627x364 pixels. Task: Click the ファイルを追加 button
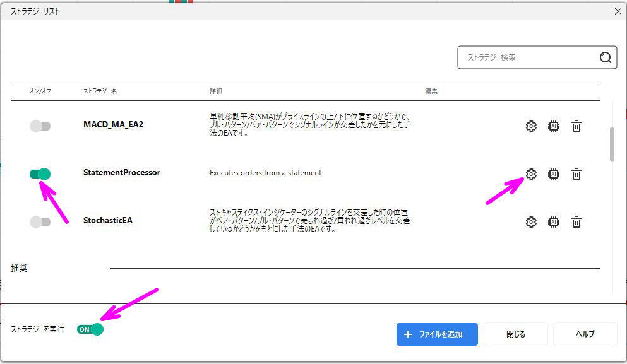click(x=437, y=334)
